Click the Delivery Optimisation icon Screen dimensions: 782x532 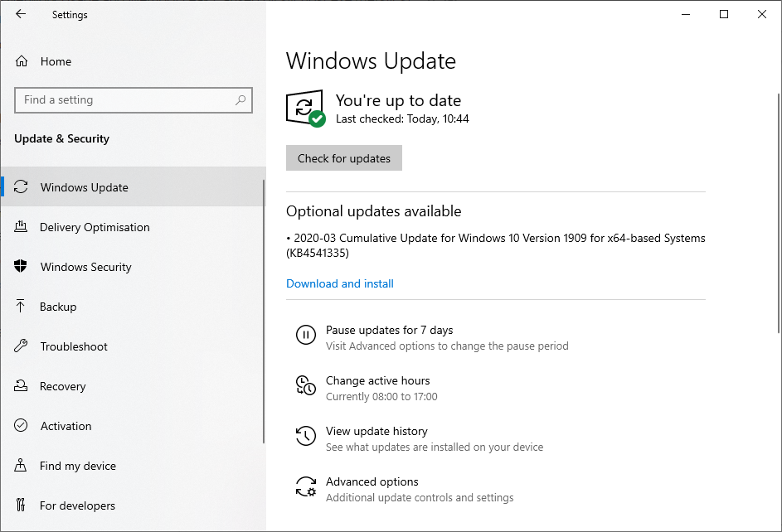click(21, 227)
